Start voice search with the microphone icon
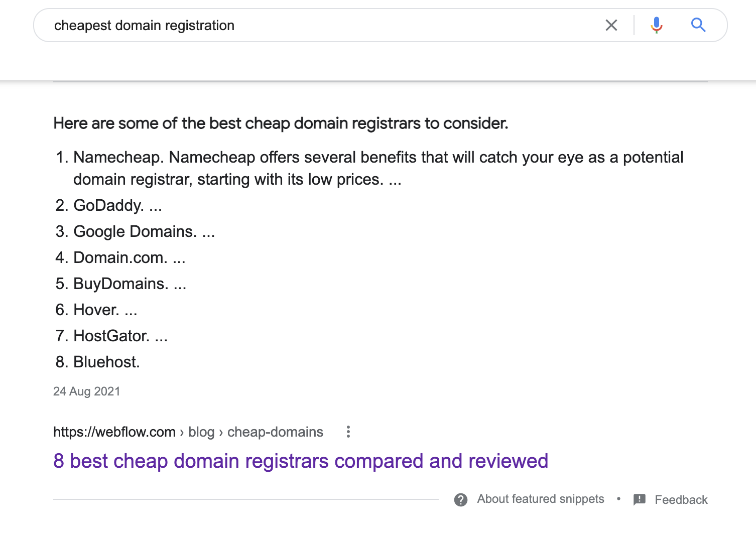 pyautogui.click(x=656, y=25)
